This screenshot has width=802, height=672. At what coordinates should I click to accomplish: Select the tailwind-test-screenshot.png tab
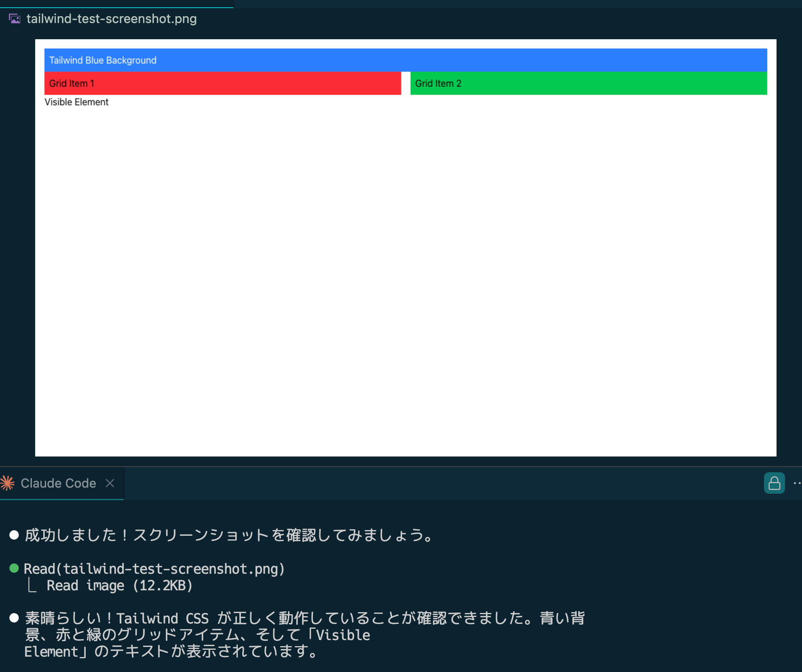click(111, 19)
